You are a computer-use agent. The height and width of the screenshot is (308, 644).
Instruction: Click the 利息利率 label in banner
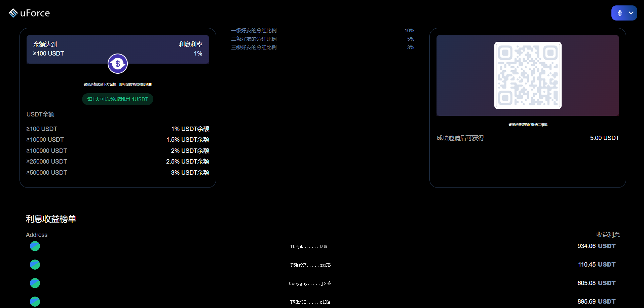point(190,44)
